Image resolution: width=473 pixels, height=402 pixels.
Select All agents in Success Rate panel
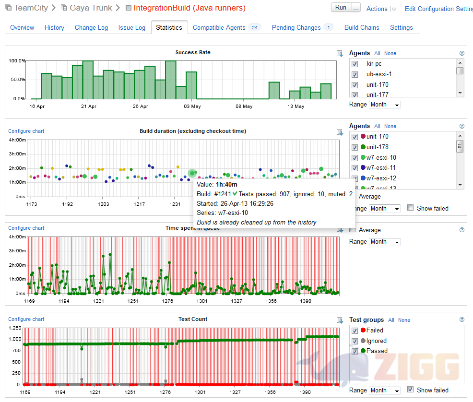coord(377,53)
